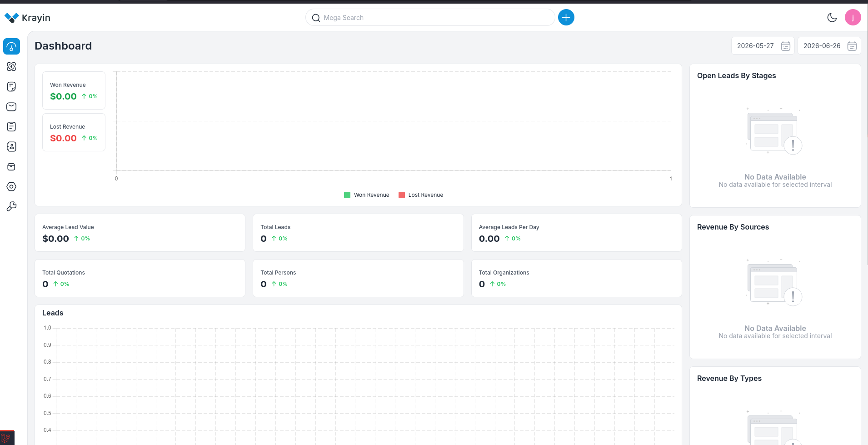Viewport: 868px width, 445px height.
Task: Open the Quotes sidebar icon
Action: click(11, 86)
